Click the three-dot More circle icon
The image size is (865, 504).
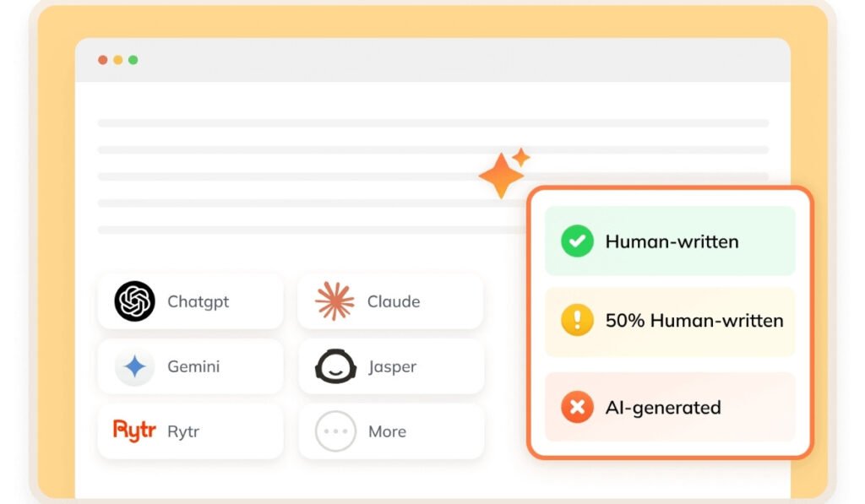[335, 431]
